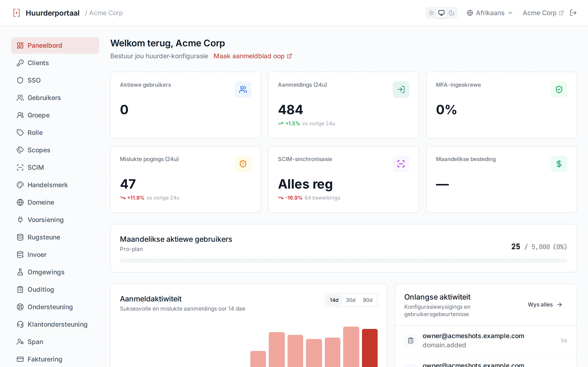Image resolution: width=588 pixels, height=367 pixels.
Task: Click the MFA shield check icon
Action: click(x=559, y=89)
